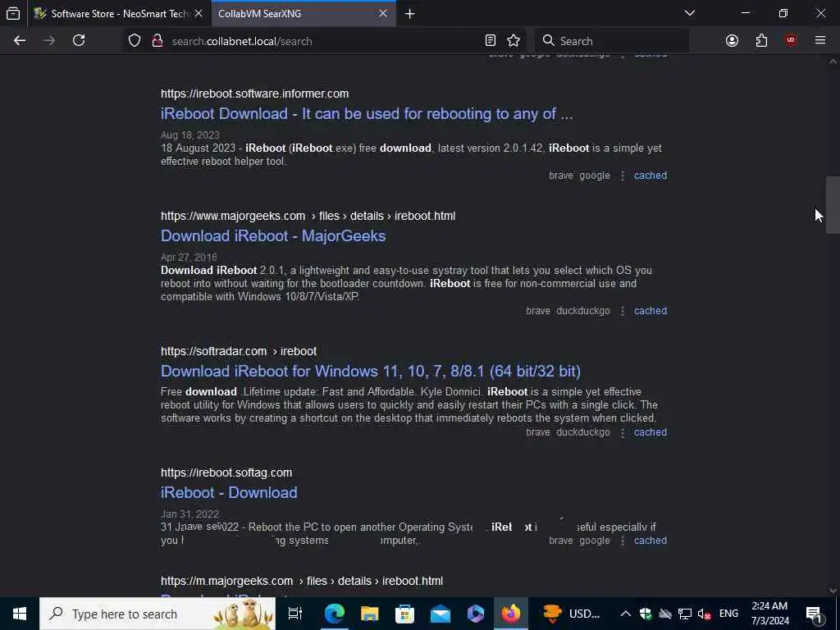Close the Software Store - NeoSmart tab
The width and height of the screenshot is (840, 630).
coord(199,14)
